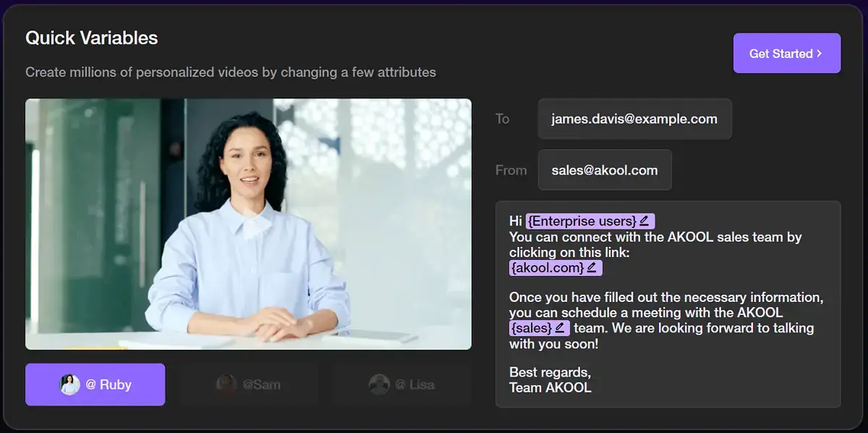Viewport: 868px width, 433px height.
Task: Switch to the @ Ruby presenter tab
Action: [95, 384]
